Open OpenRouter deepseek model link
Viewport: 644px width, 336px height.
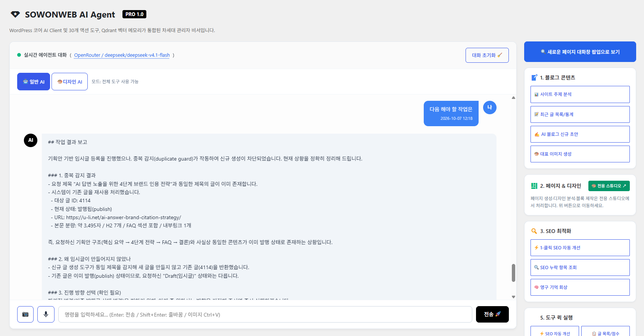click(122, 55)
